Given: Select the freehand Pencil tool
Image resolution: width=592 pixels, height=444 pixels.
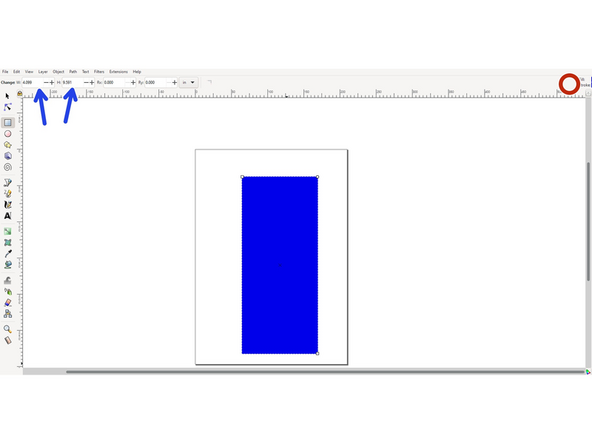Looking at the screenshot, I should (x=8, y=194).
